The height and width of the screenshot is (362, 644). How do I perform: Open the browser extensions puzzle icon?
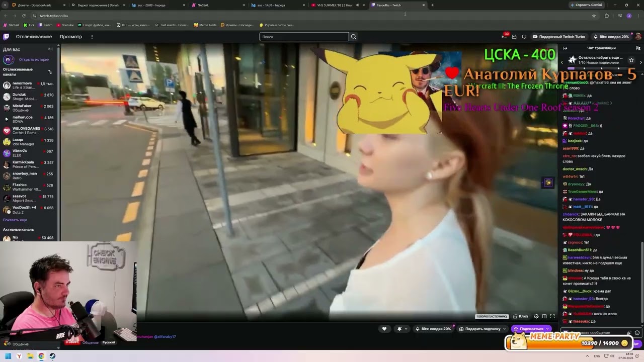pyautogui.click(x=606, y=16)
